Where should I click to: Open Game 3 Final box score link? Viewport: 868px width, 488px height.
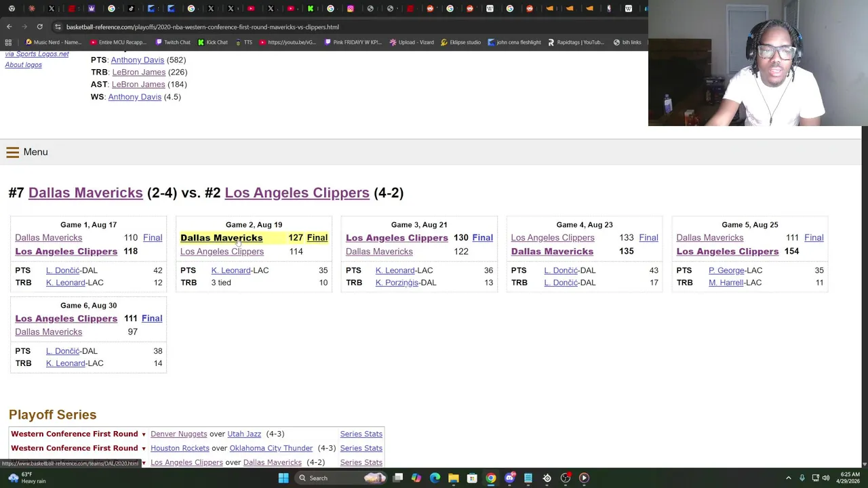pyautogui.click(x=482, y=238)
